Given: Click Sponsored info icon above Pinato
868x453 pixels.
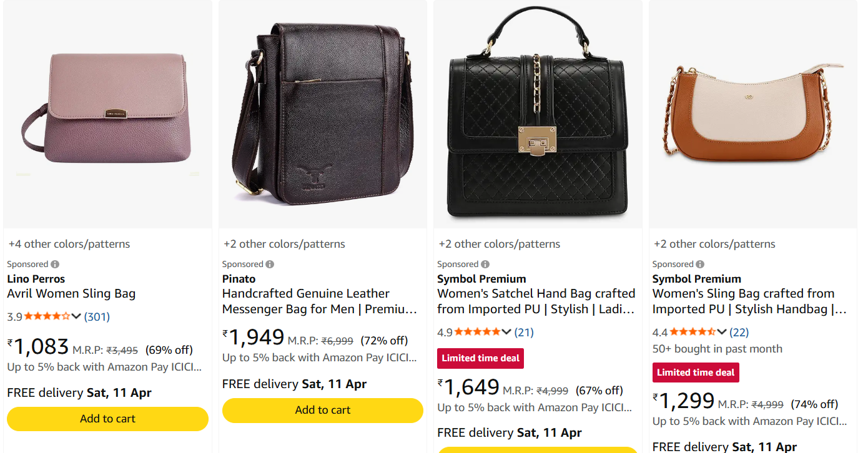Looking at the screenshot, I should point(270,264).
